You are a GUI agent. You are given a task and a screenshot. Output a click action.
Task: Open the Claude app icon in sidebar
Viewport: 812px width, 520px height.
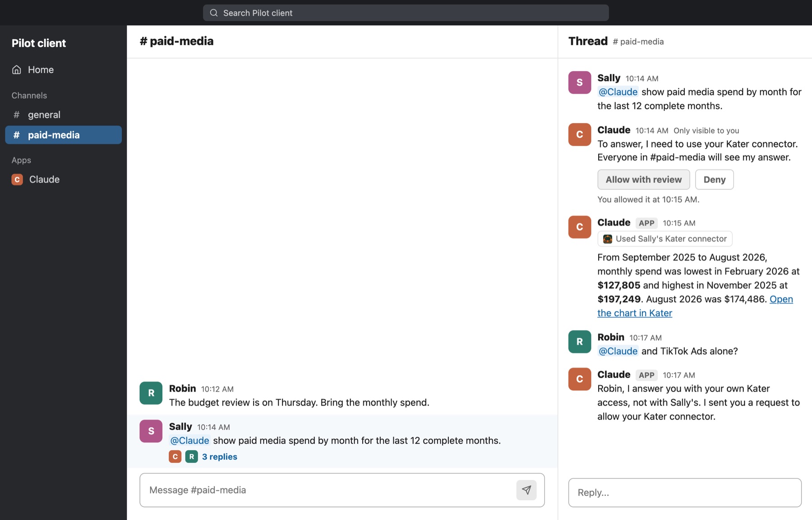pyautogui.click(x=17, y=179)
